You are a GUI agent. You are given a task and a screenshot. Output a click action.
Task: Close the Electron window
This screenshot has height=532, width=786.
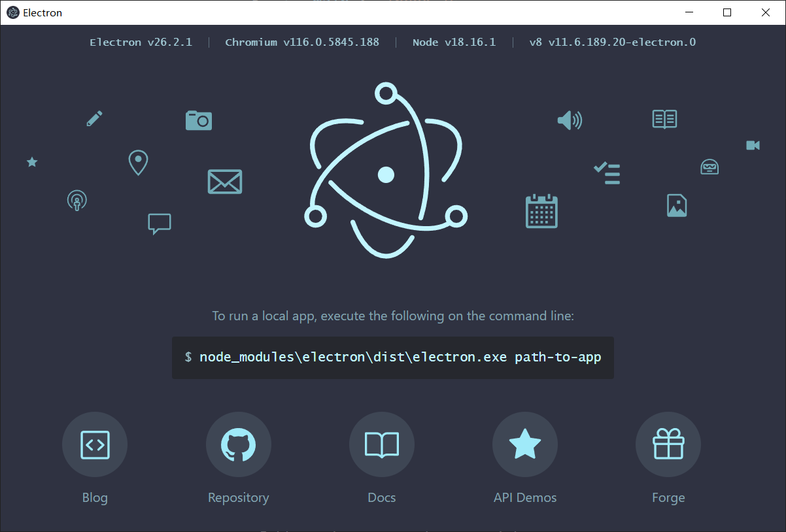[765, 12]
